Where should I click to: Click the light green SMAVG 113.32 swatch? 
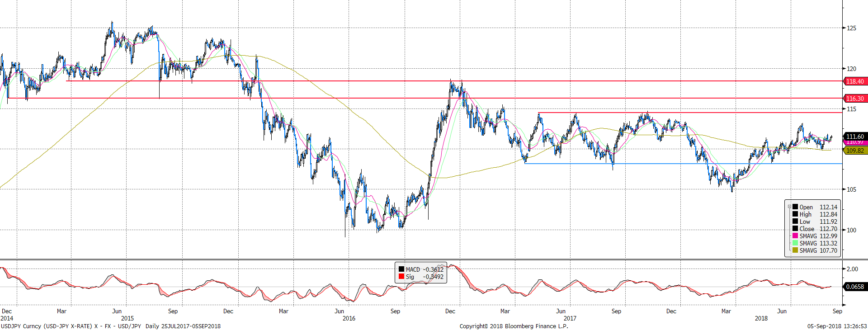795,243
